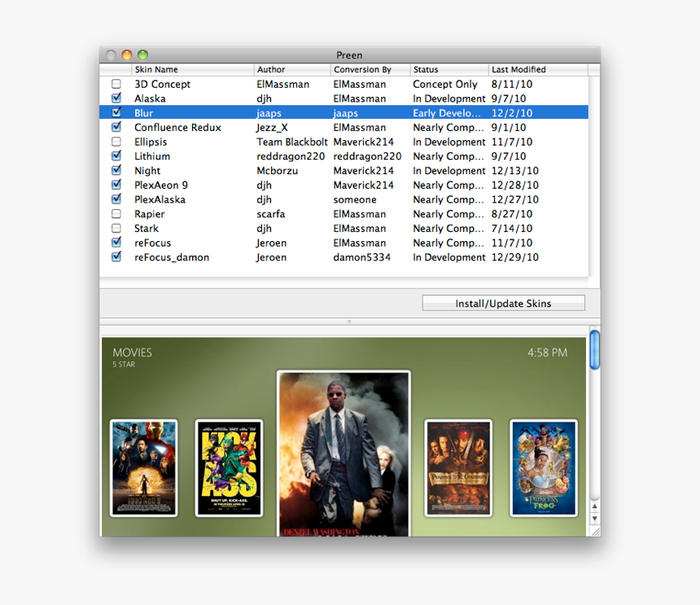Image resolution: width=700 pixels, height=605 pixels.
Task: Click the split view divider handle
Action: (x=349, y=321)
